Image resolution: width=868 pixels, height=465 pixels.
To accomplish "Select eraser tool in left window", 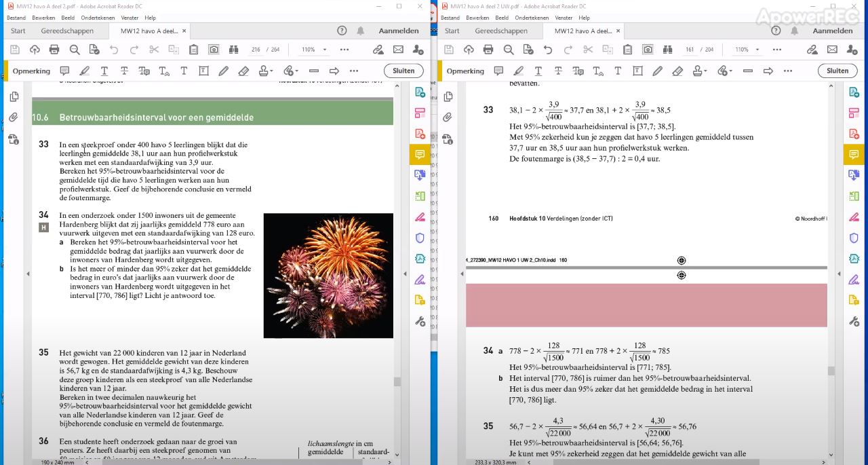I will pyautogui.click(x=243, y=71).
